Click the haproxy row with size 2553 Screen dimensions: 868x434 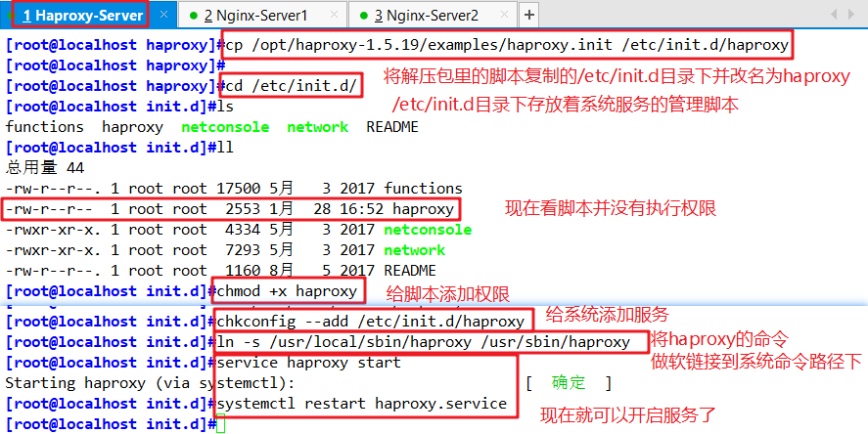[230, 209]
